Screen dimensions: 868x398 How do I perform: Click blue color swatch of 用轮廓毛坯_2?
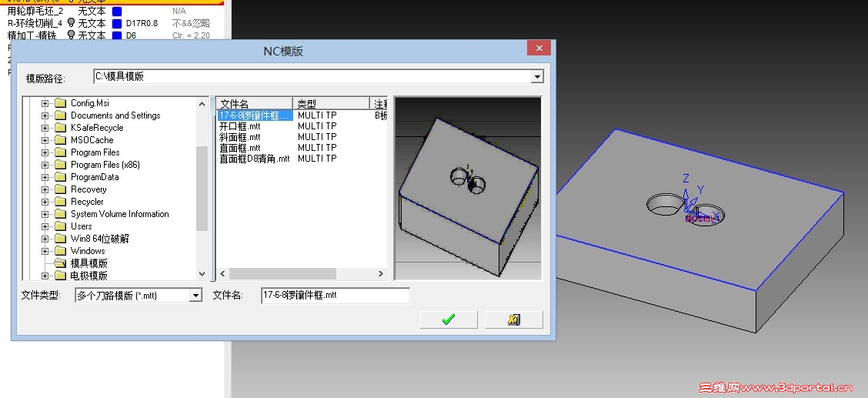[x=117, y=11]
